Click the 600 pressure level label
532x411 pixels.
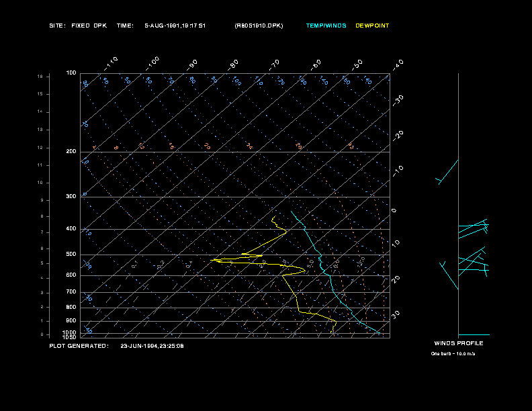(71, 275)
